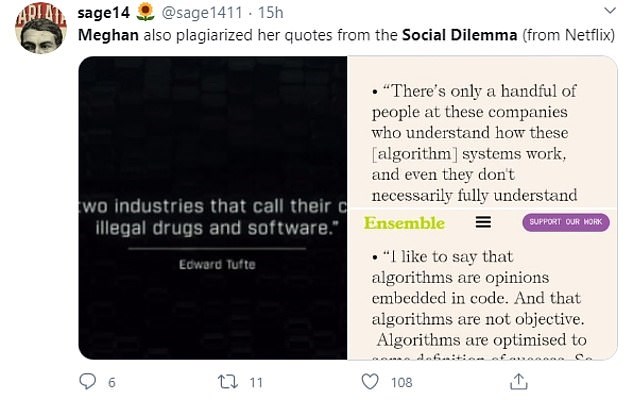Image resolution: width=633 pixels, height=400 pixels.
Task: Click the sunflower emoji after sage14
Action: pos(145,12)
